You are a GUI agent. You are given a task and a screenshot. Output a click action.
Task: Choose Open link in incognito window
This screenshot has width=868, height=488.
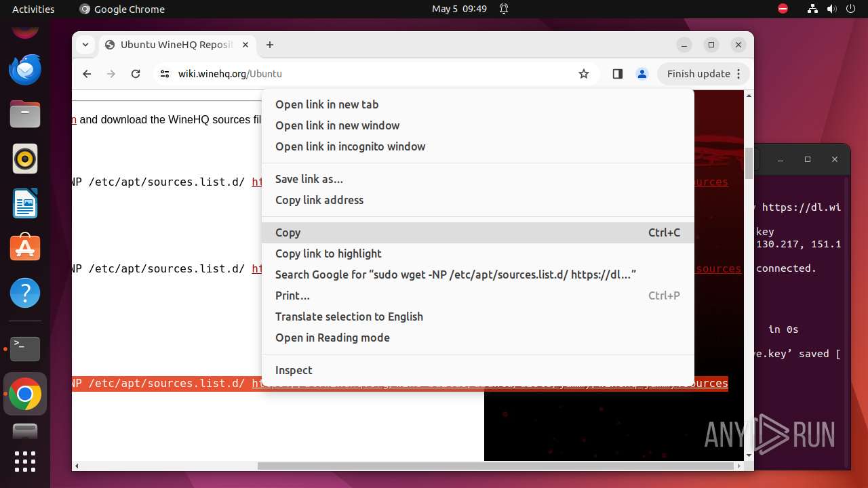pyautogui.click(x=478, y=146)
